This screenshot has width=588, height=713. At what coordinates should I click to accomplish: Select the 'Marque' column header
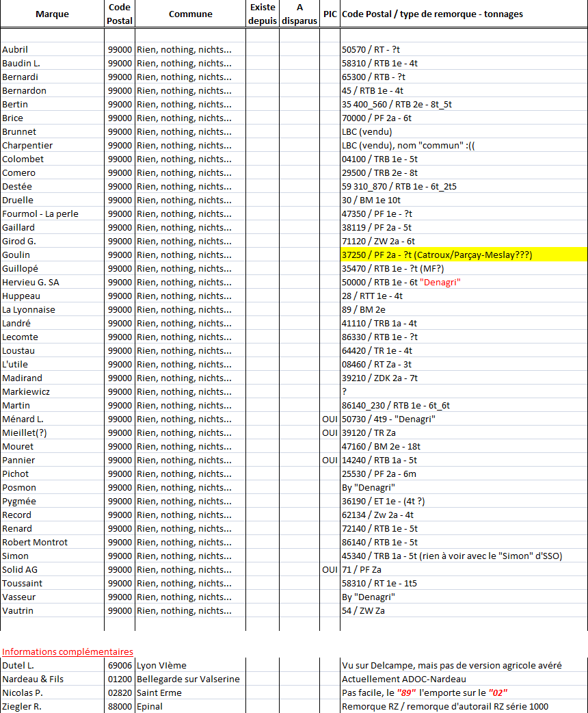click(52, 14)
